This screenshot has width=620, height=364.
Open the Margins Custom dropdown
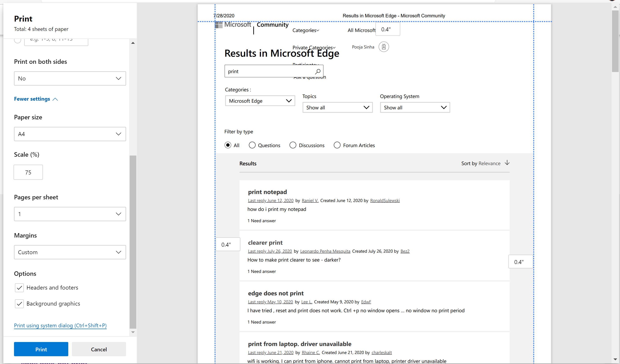click(70, 252)
